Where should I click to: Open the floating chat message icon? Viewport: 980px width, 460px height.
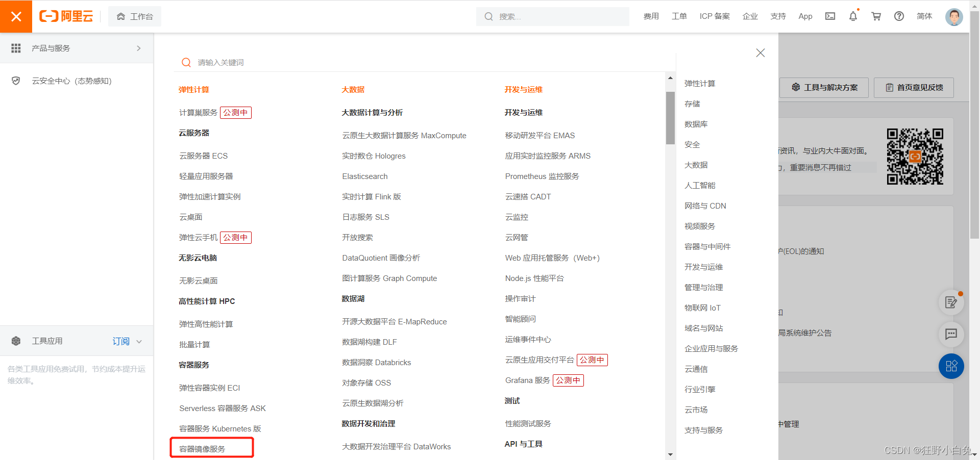click(951, 334)
